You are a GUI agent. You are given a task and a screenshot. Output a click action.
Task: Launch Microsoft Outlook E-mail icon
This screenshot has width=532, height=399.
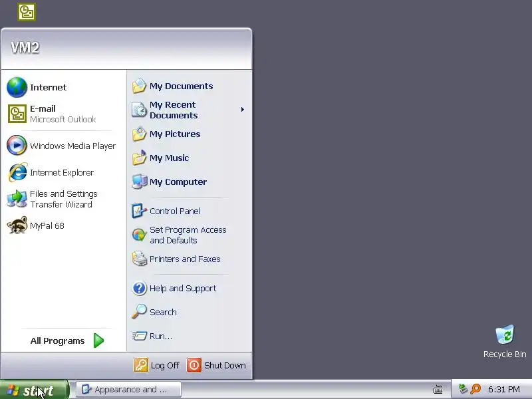click(x=17, y=114)
